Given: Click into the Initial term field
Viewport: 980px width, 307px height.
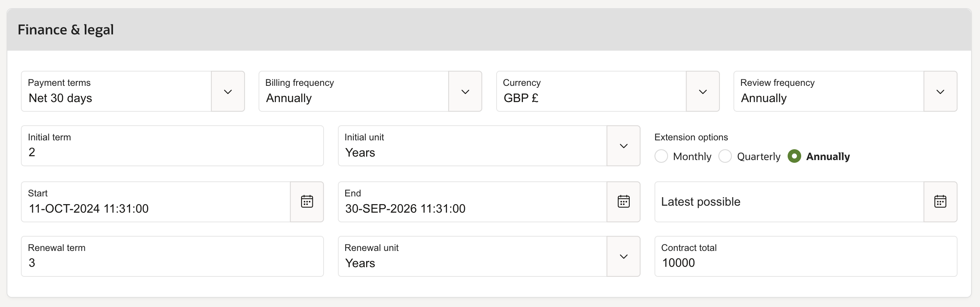Looking at the screenshot, I should tap(155, 152).
